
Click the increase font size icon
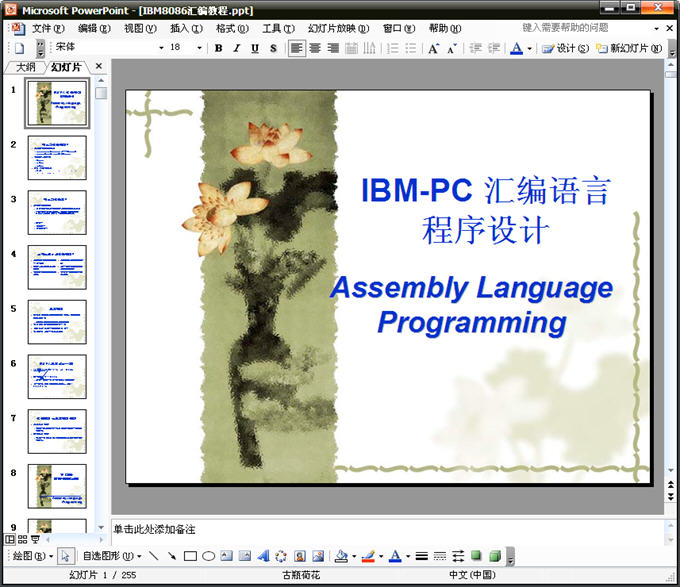pyautogui.click(x=433, y=48)
